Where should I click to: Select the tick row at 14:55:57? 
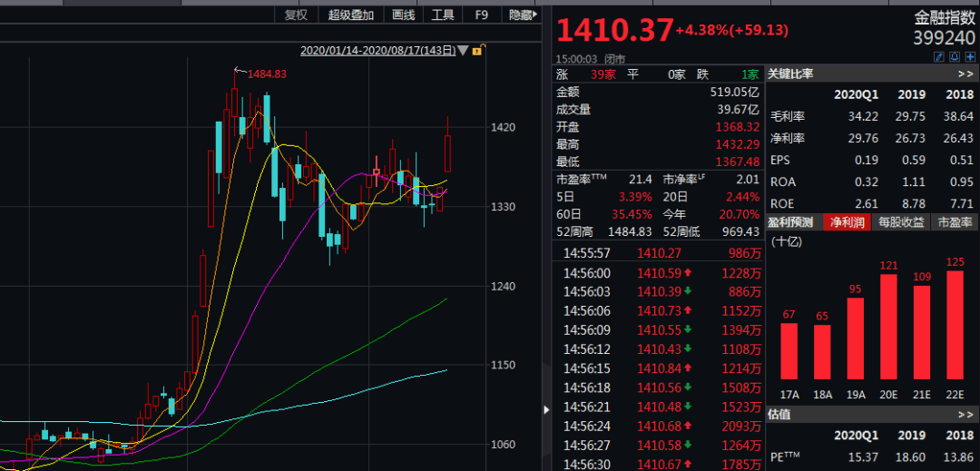pos(660,253)
